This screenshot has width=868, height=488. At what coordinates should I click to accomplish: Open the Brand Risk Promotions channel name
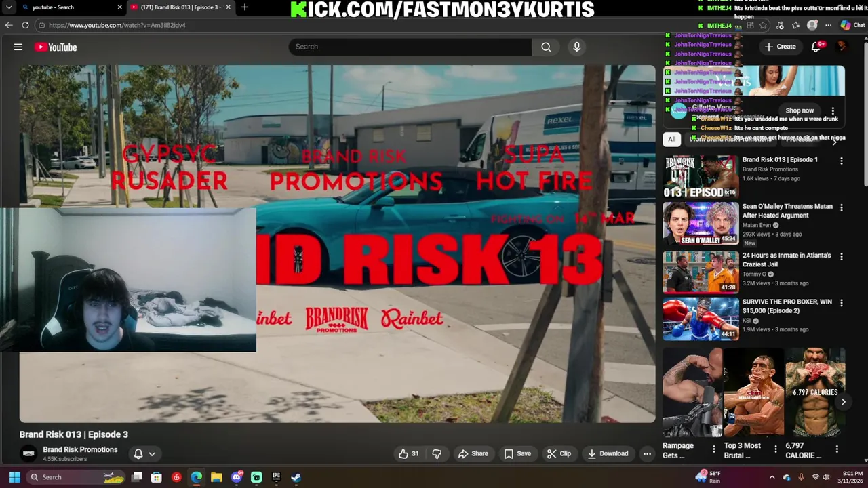coord(80,449)
